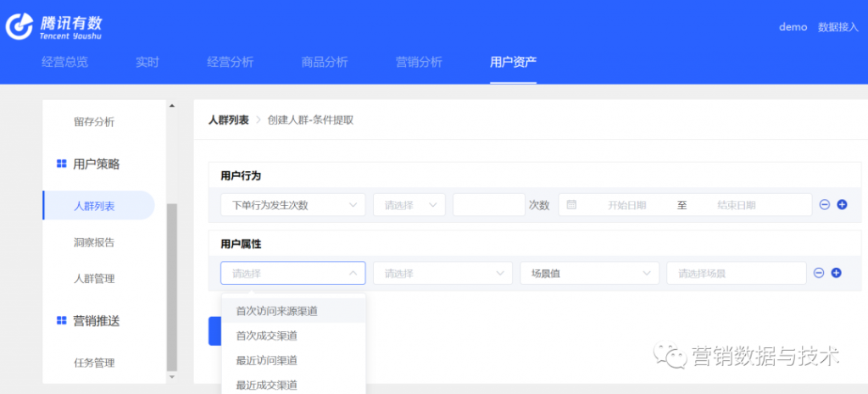Remove the user attribute condition row
Image resolution: width=868 pixels, height=394 pixels.
click(x=819, y=273)
